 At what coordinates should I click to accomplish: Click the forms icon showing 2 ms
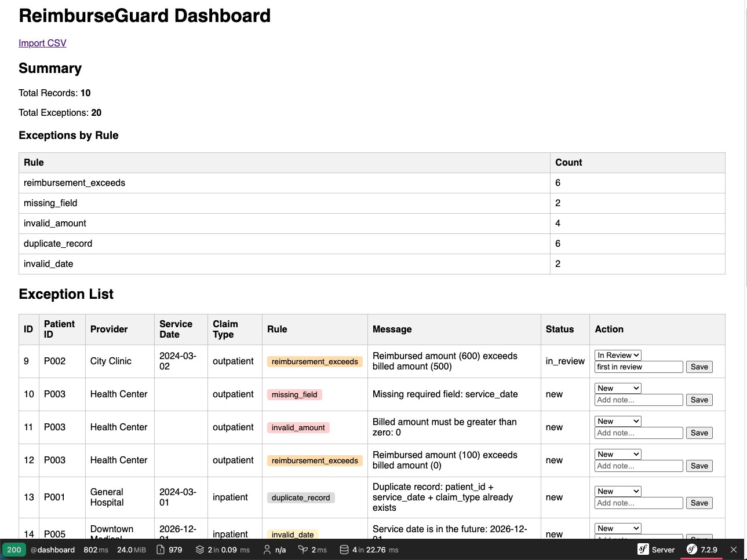(x=311, y=550)
